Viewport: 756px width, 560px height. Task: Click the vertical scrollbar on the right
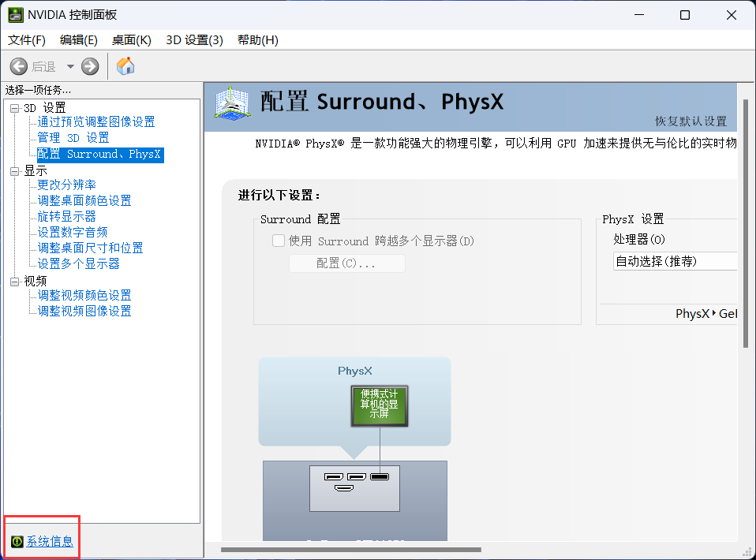(x=746, y=223)
